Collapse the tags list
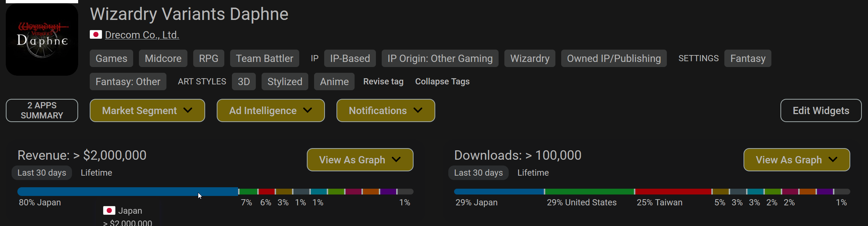 [442, 81]
